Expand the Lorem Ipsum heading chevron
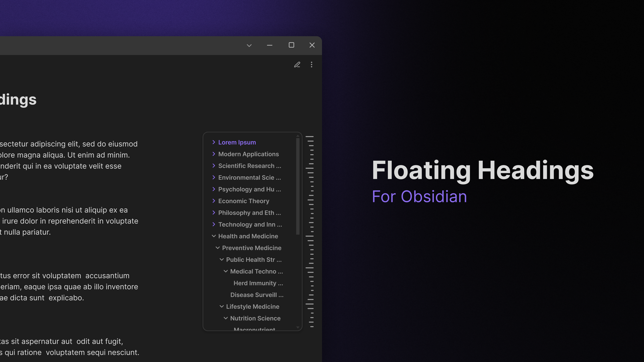 click(214, 142)
